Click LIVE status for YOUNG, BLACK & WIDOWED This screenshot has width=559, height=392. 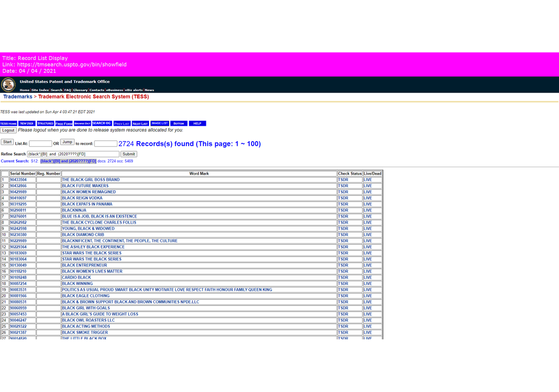click(368, 229)
